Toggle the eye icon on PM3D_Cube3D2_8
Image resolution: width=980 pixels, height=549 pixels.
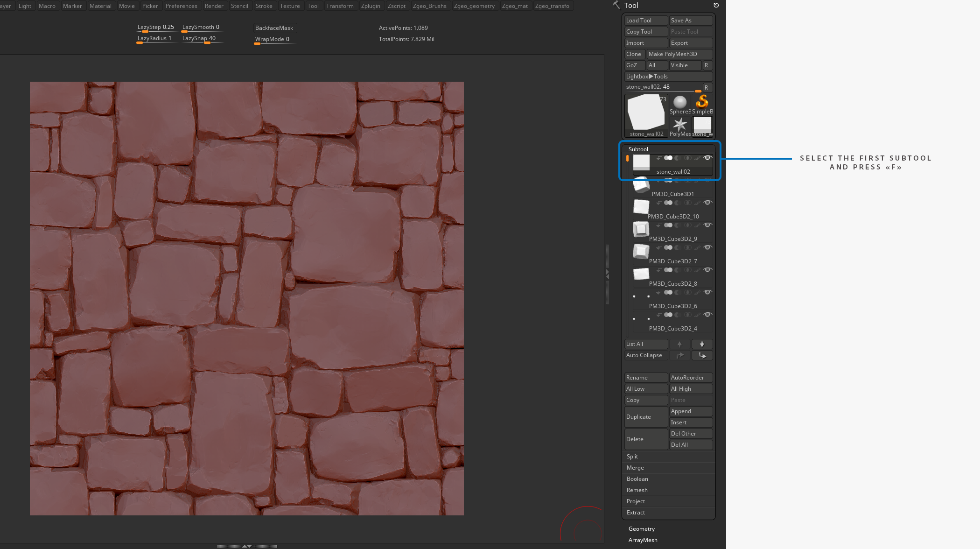coord(707,270)
